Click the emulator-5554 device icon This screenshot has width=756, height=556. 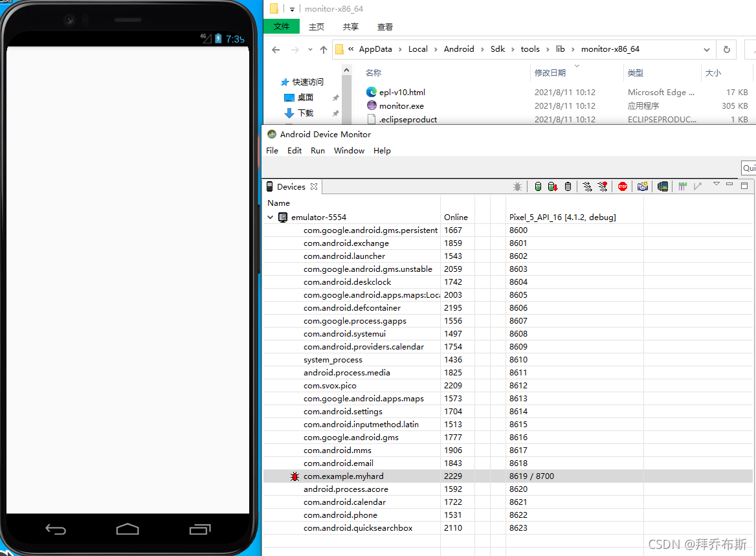coord(283,217)
